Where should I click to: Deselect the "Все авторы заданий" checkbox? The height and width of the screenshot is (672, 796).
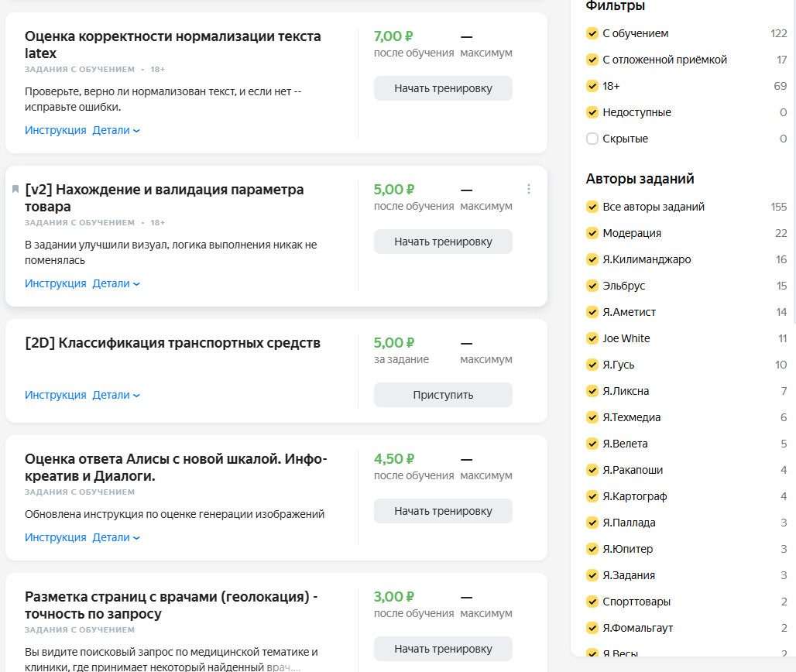pos(592,207)
